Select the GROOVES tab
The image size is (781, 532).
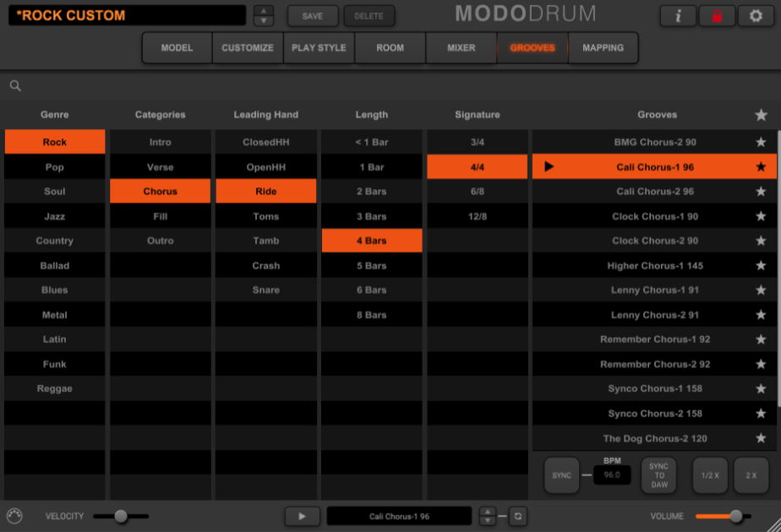coord(532,48)
